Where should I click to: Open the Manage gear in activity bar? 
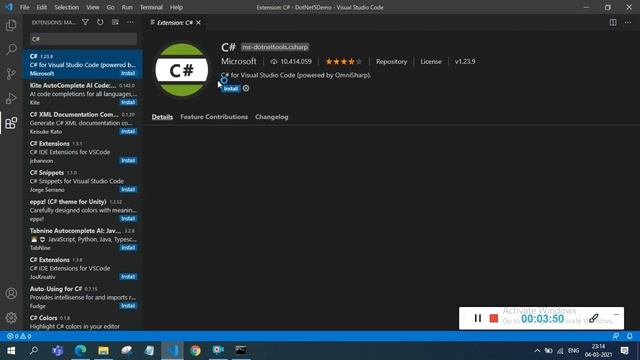[x=11, y=318]
